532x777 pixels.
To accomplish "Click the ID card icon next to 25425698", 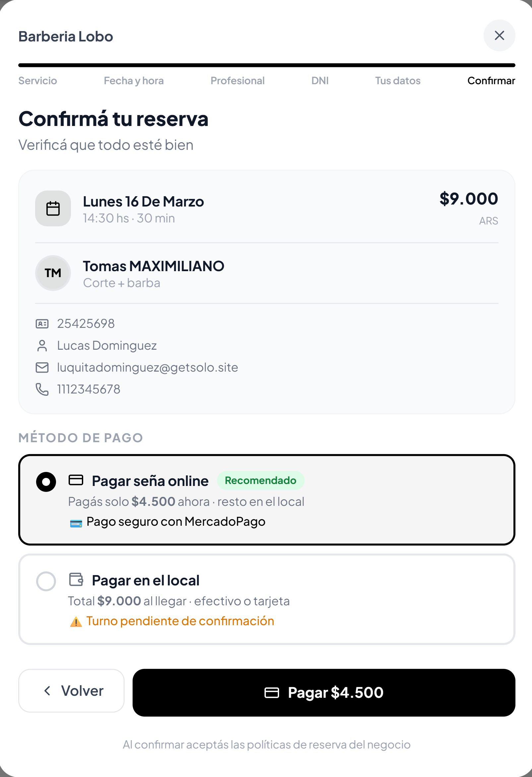I will [41, 323].
